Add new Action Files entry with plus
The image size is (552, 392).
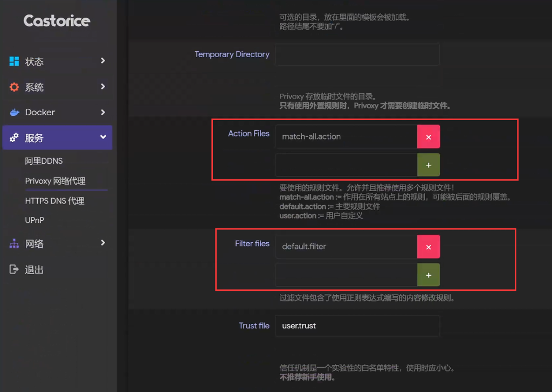429,165
